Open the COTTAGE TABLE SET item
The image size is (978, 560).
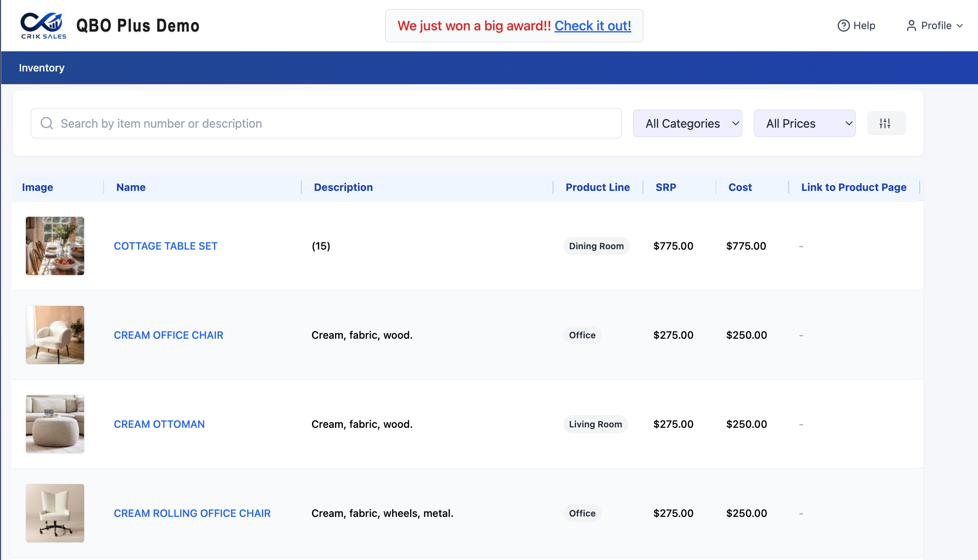165,246
